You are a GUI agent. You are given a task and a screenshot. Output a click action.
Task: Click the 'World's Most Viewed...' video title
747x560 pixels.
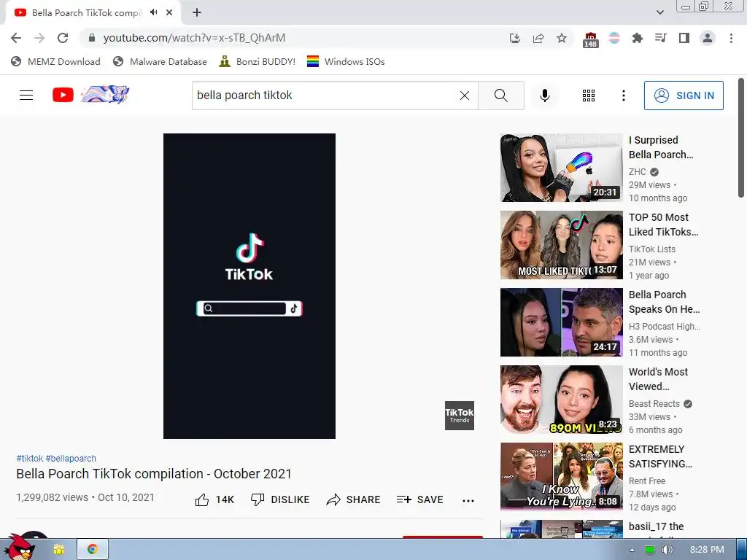tap(659, 379)
